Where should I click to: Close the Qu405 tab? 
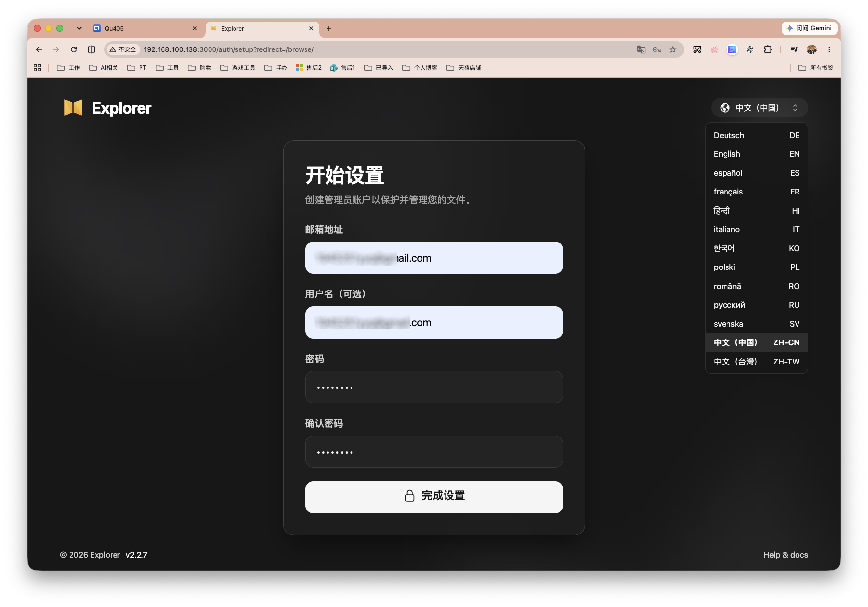(195, 28)
